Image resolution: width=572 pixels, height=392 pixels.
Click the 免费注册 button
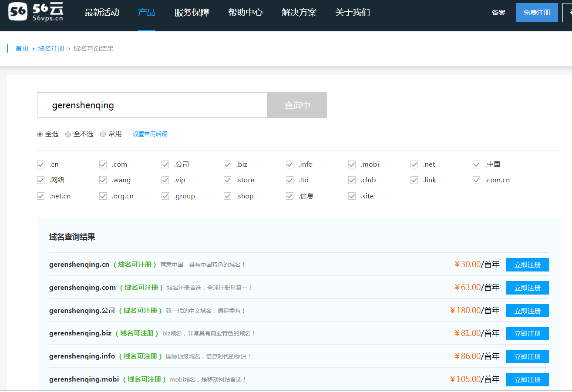[536, 13]
